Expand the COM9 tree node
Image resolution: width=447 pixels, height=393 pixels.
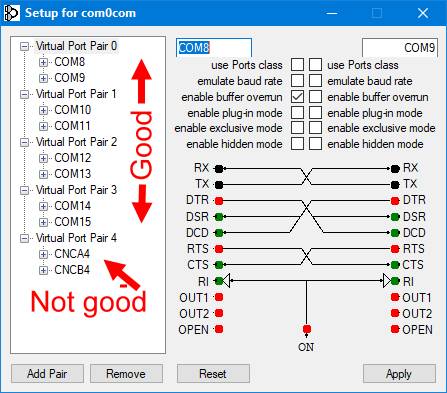[43, 78]
